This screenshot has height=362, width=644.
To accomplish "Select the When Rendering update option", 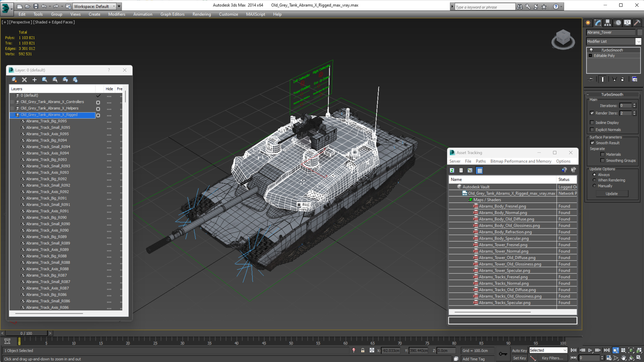I will [x=594, y=180].
